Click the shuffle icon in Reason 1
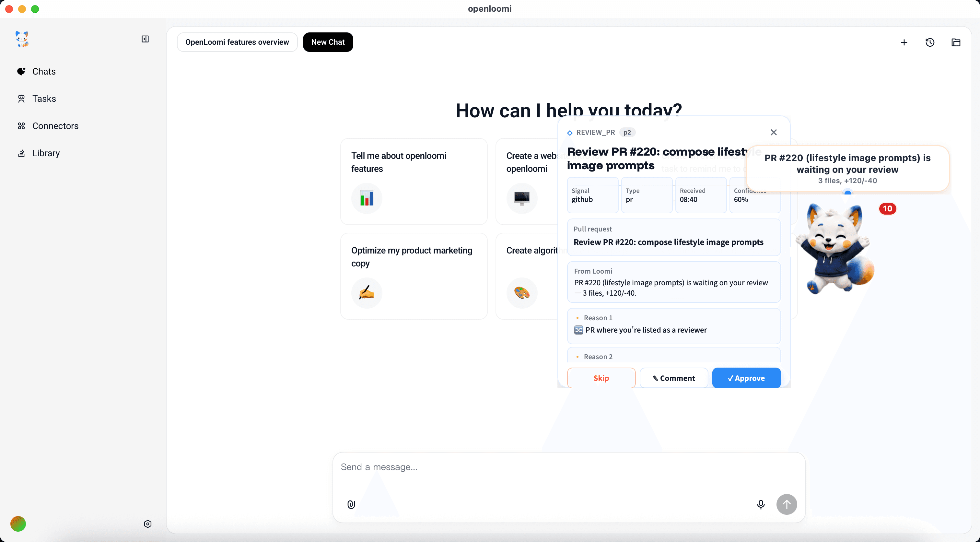The height and width of the screenshot is (542, 980). click(578, 330)
